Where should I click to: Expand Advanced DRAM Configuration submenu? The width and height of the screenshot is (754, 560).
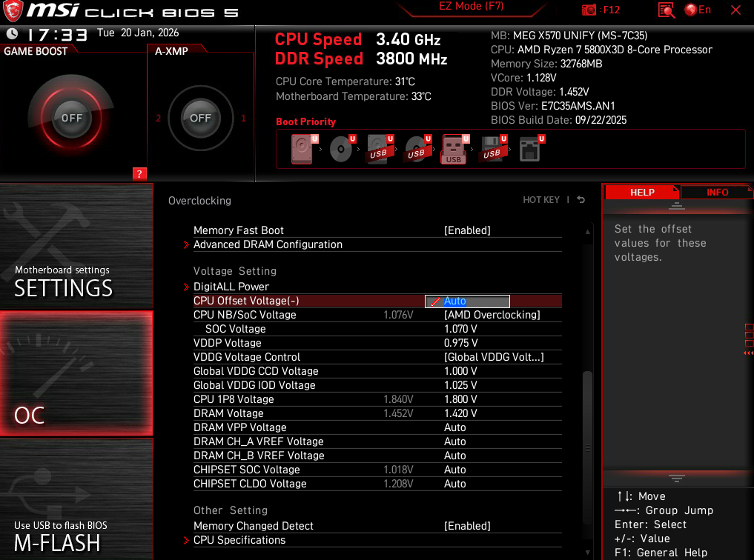(268, 244)
